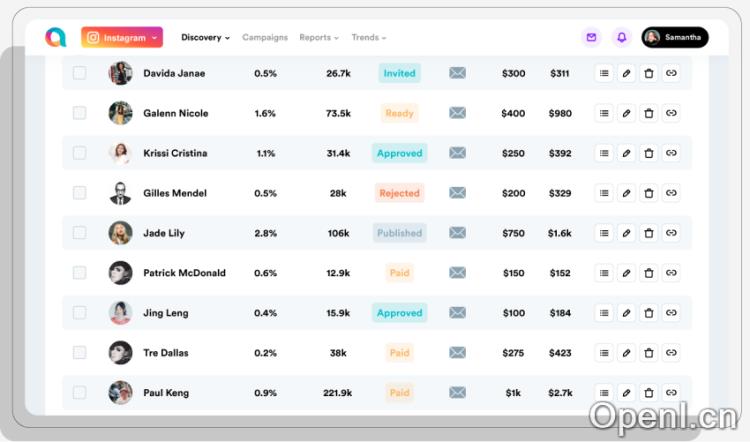
Task: Click the email envelope for Davida Janae
Action: tap(457, 73)
